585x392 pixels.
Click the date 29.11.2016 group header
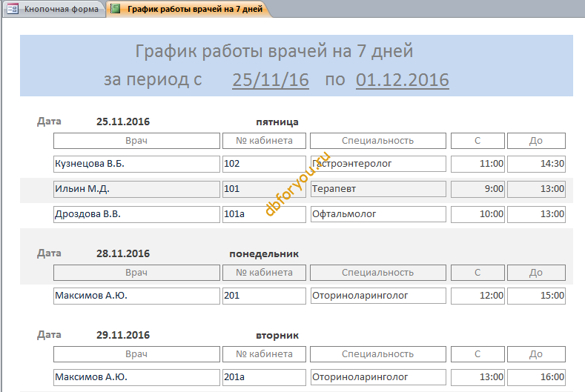(123, 335)
